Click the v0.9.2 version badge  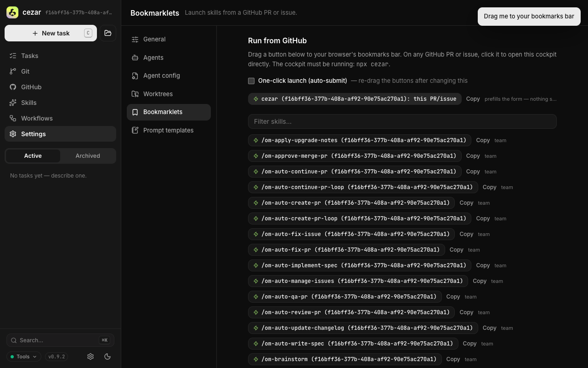click(57, 356)
